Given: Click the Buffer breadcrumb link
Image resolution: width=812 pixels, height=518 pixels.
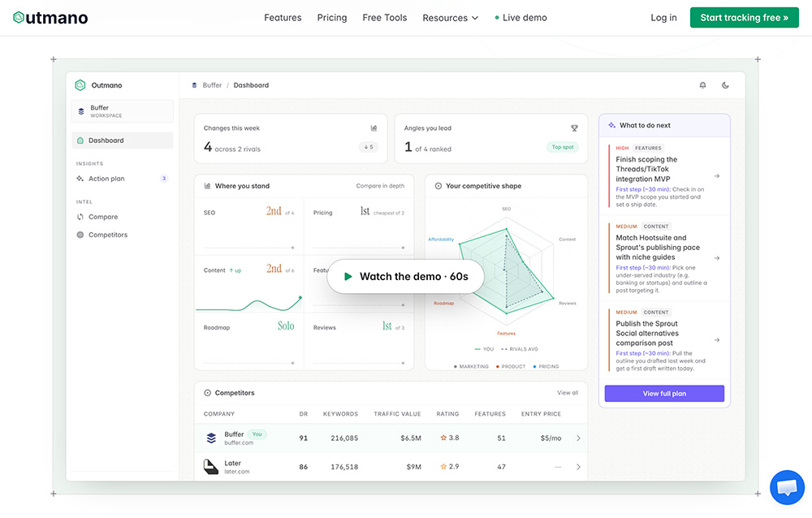Looking at the screenshot, I should pyautogui.click(x=212, y=85).
